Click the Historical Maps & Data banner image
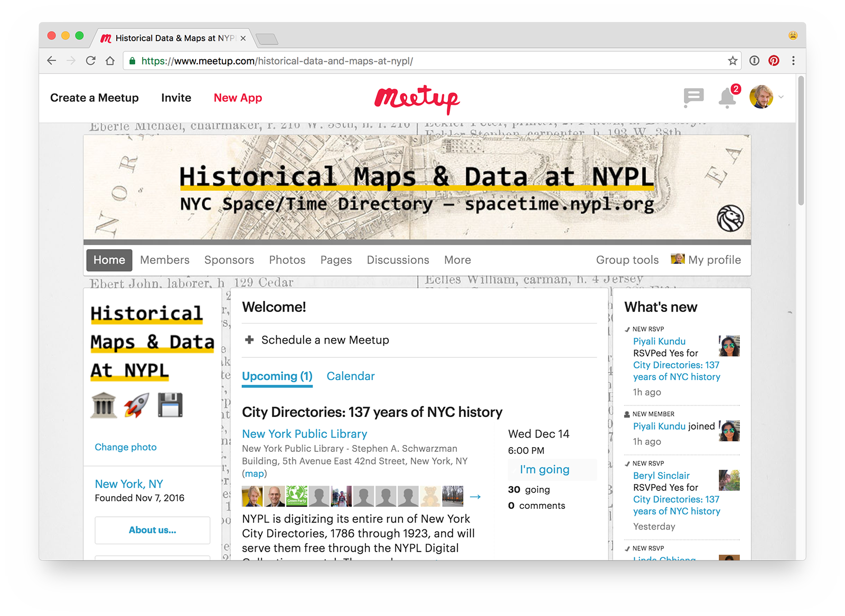Image resolution: width=845 pixels, height=616 pixels. tap(417, 187)
